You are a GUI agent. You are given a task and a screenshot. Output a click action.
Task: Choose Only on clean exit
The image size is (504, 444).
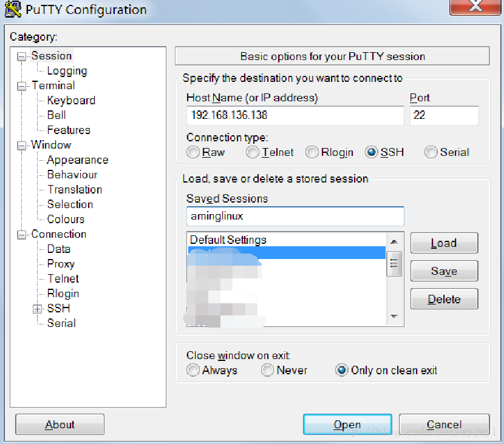tap(341, 370)
